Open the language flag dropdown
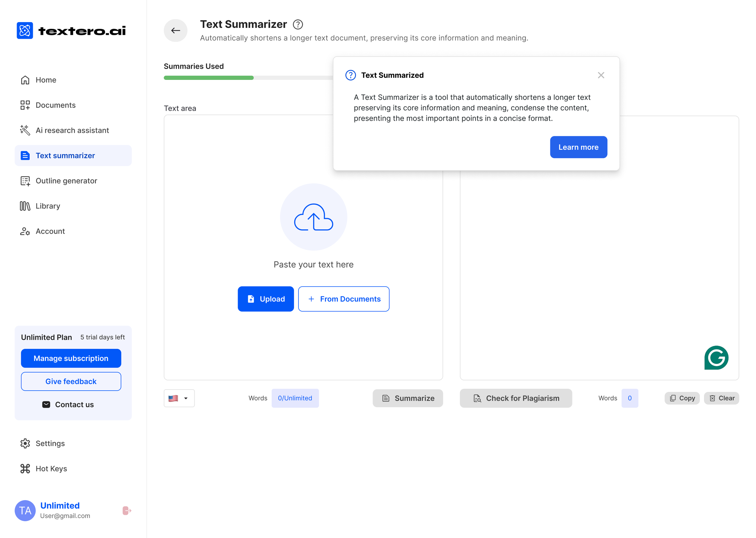The image size is (756, 538). point(179,398)
